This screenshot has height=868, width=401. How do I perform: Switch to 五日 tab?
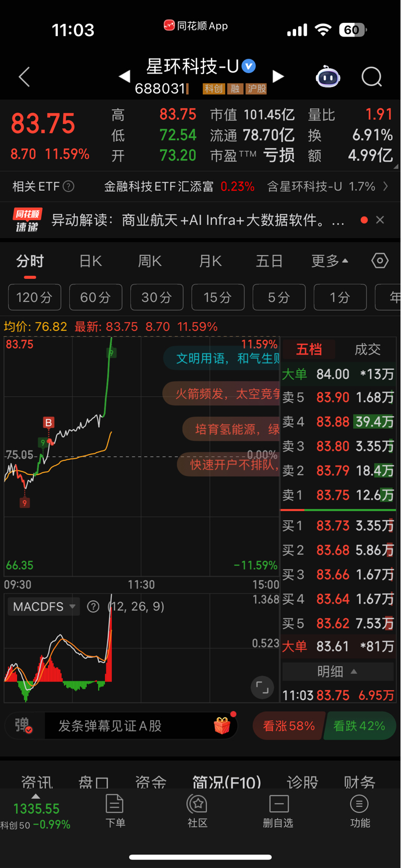click(269, 261)
